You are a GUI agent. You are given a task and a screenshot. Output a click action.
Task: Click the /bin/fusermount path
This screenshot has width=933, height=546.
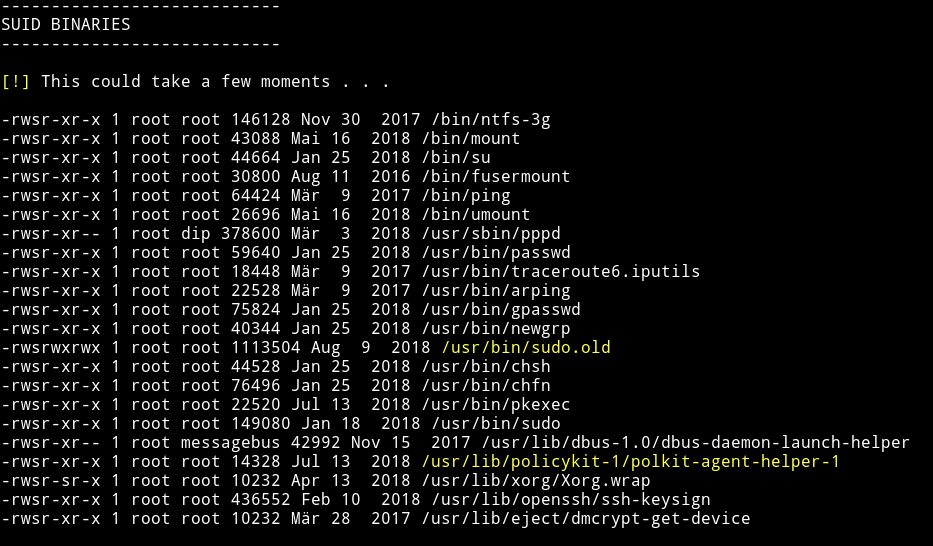496,177
